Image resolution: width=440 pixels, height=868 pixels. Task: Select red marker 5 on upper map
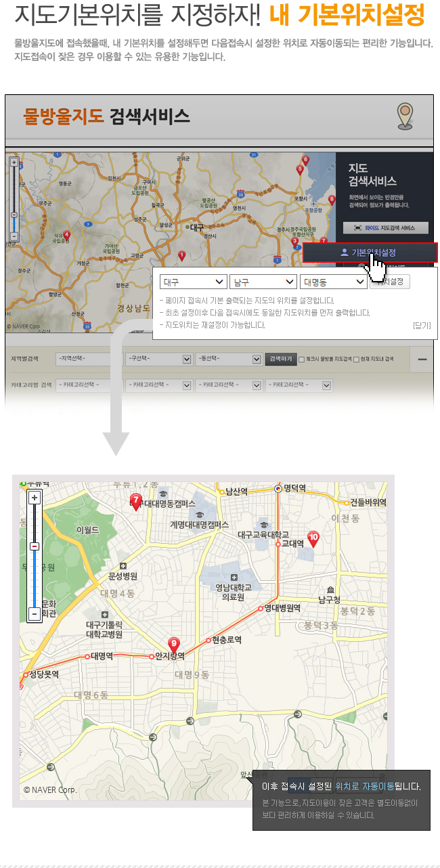click(x=301, y=169)
